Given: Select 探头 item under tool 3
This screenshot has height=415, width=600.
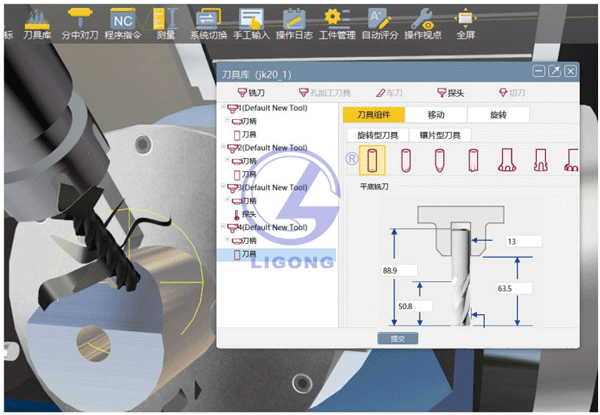Looking at the screenshot, I should [x=247, y=214].
